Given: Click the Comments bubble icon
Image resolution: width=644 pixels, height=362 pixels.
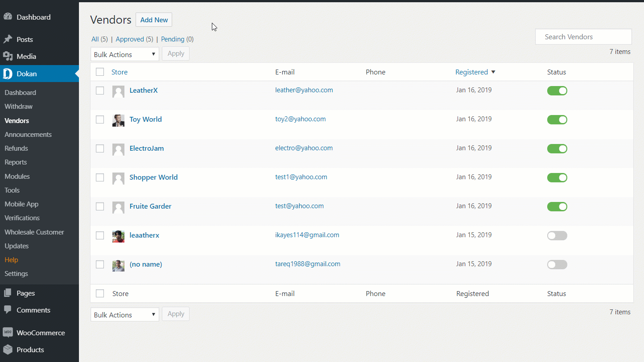Looking at the screenshot, I should coord(8,310).
